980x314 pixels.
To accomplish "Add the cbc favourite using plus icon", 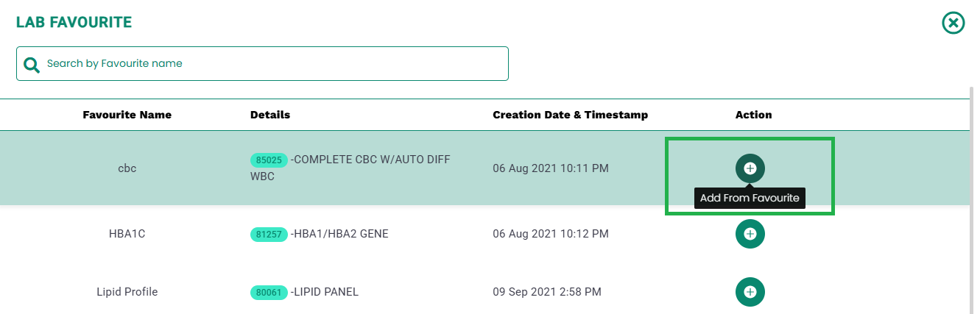I will [x=750, y=168].
